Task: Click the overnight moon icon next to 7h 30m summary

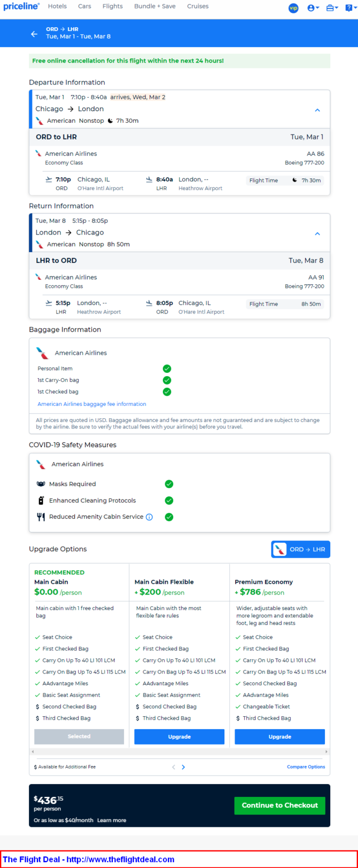Action: [111, 121]
